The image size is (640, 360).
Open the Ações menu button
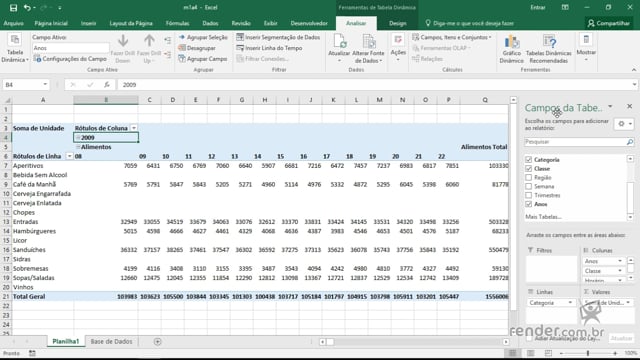[x=398, y=48]
